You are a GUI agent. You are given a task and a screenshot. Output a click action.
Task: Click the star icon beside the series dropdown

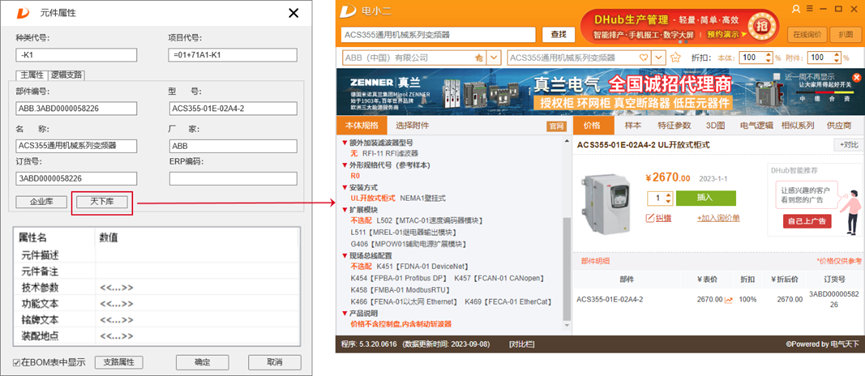675,57
